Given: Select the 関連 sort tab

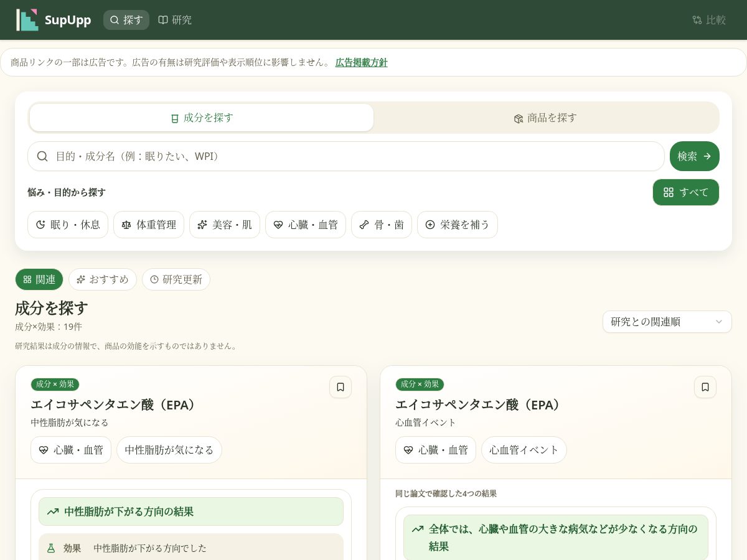Looking at the screenshot, I should pos(39,279).
